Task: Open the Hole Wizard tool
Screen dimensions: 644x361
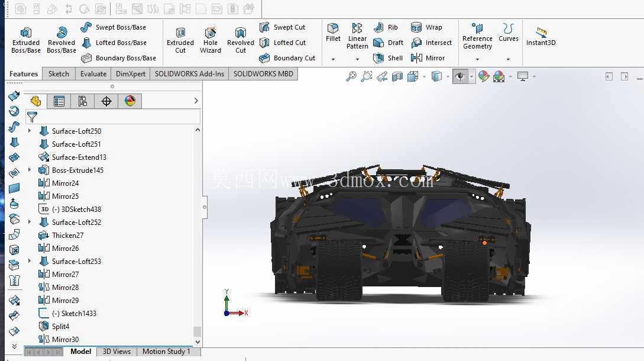Action: tap(211, 40)
